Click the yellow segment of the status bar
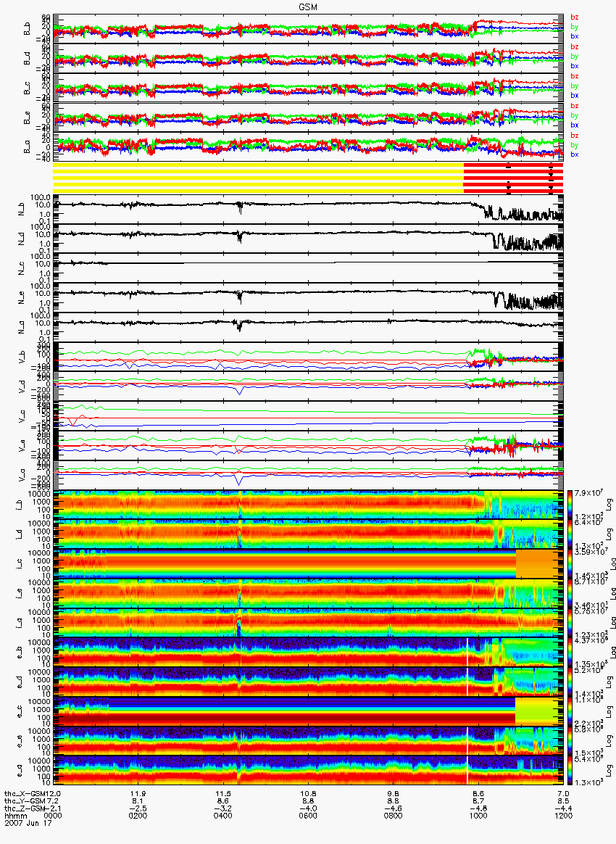The image size is (616, 844). point(258,178)
